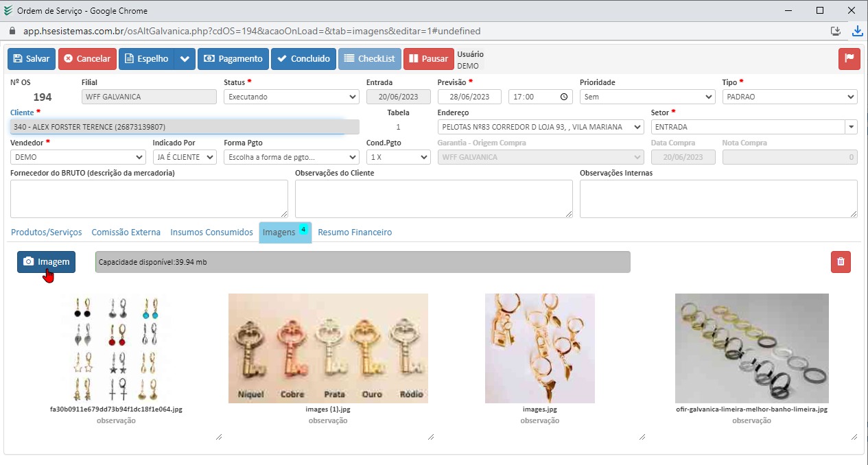The width and height of the screenshot is (868, 465).
Task: Click the Cancelar button
Action: (87, 58)
